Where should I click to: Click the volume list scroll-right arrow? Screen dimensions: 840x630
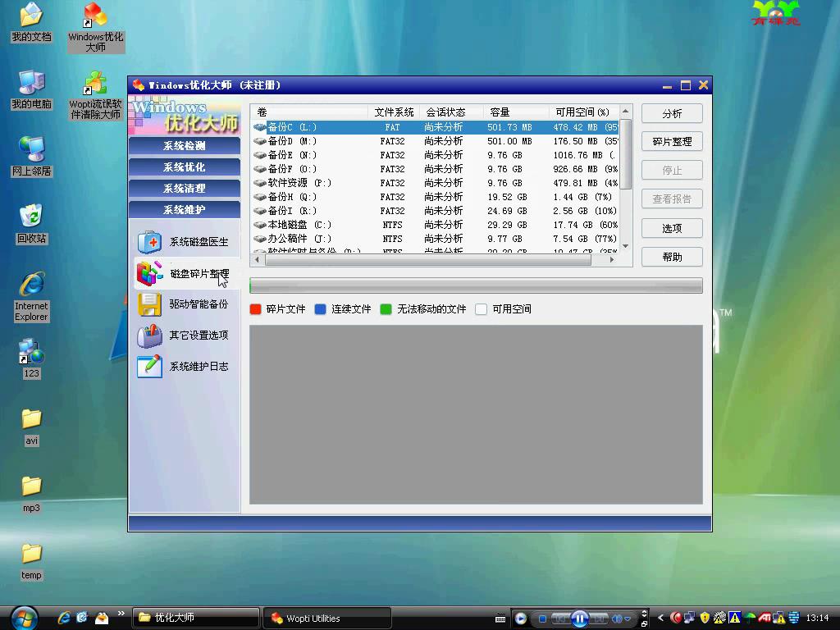tap(612, 260)
